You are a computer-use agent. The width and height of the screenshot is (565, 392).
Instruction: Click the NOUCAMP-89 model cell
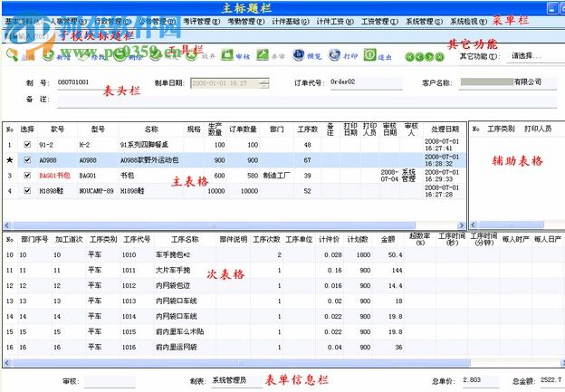[x=96, y=191]
